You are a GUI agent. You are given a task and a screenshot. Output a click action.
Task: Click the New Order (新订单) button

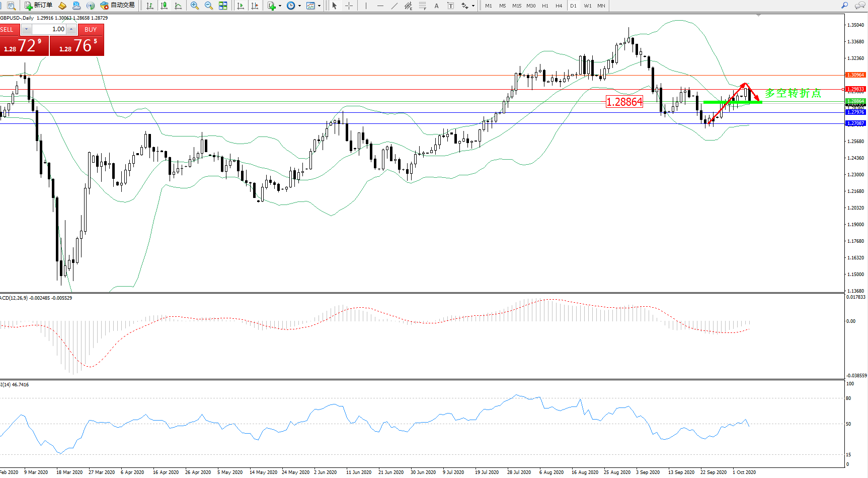(39, 6)
